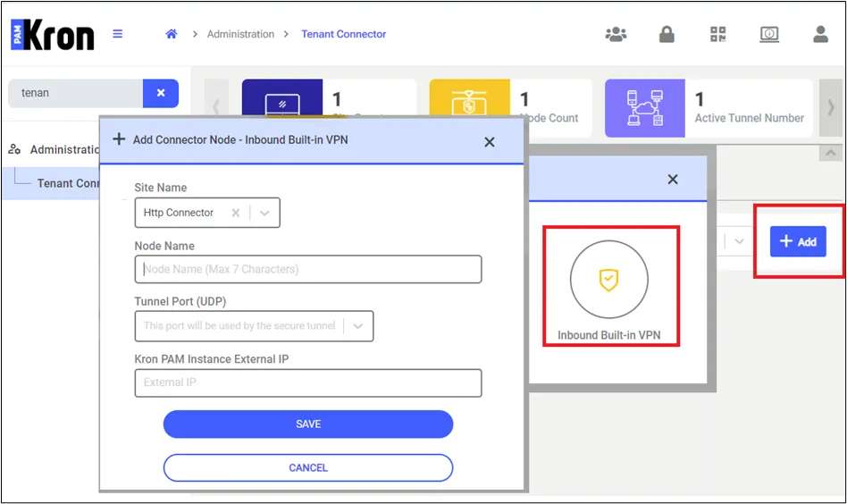Focus the sidebar search field with 'tenan'
This screenshot has width=847, height=504.
[76, 93]
